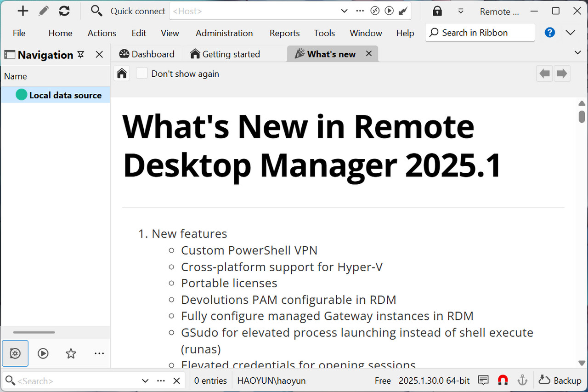Open the Reports ribbon tab
This screenshot has width=588, height=392.
coord(285,33)
